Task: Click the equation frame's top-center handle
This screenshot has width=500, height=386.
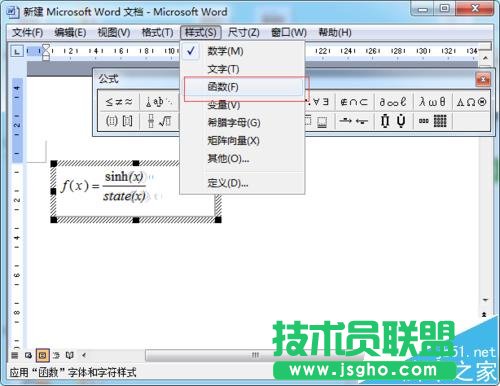Action: point(136,163)
